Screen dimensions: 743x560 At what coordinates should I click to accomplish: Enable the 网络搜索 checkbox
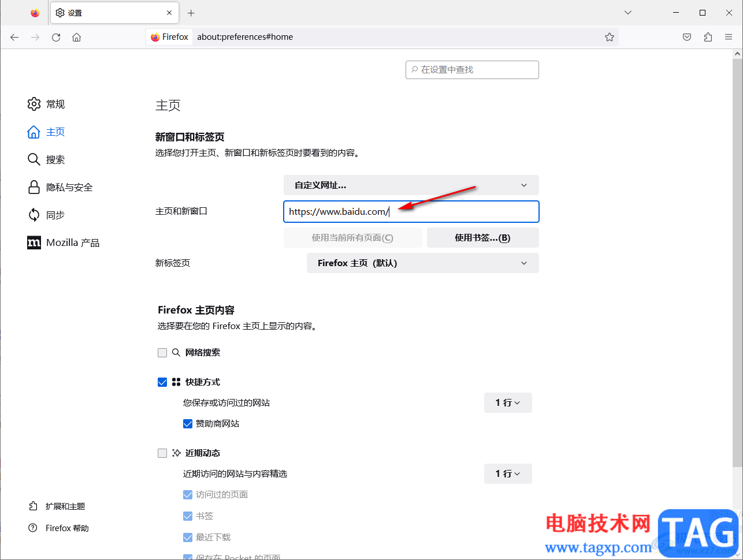coord(162,353)
